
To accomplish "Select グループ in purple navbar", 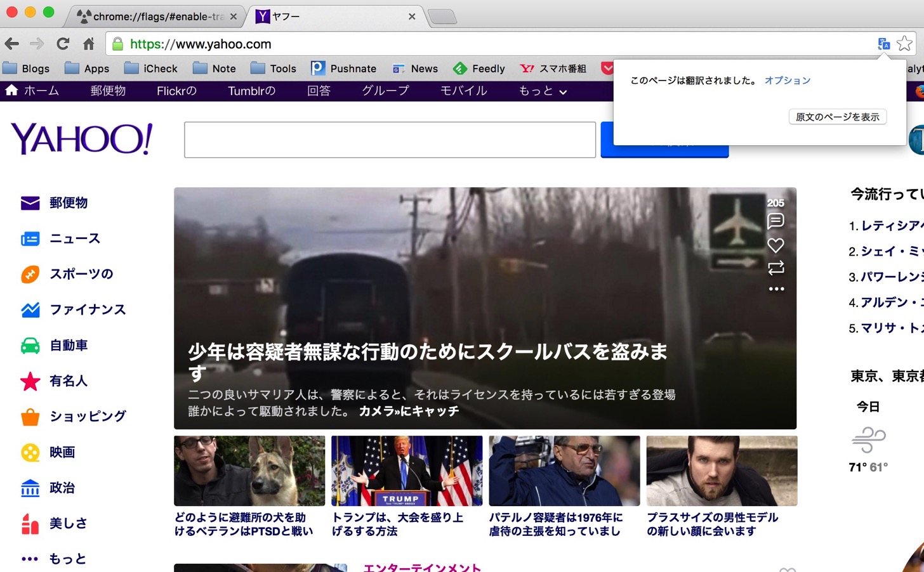I will [386, 91].
